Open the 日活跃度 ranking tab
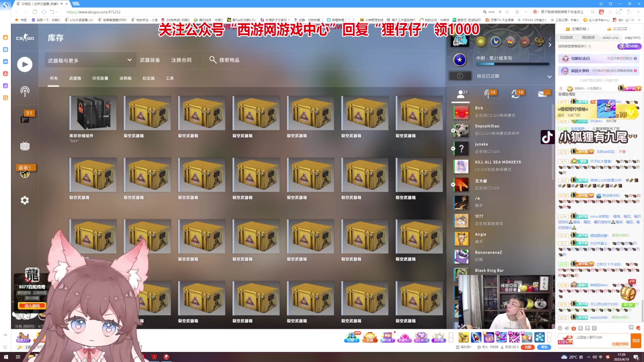 point(566,38)
